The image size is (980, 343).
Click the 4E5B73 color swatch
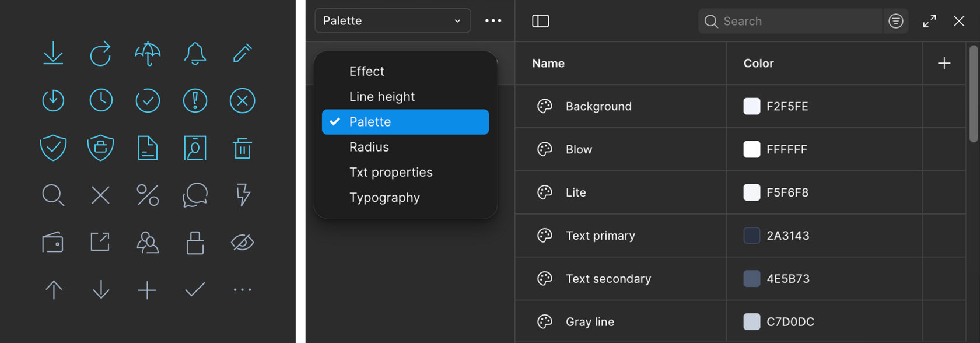click(751, 279)
